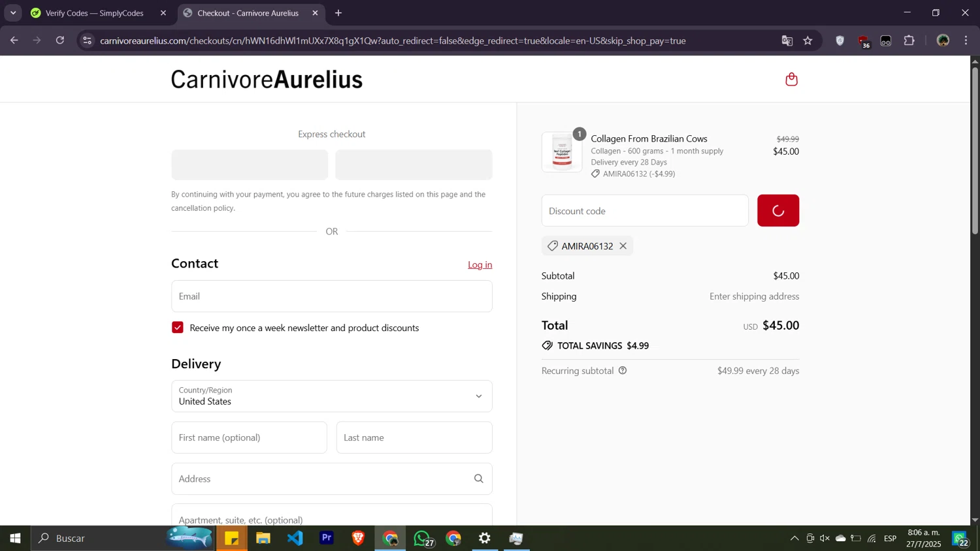Click the ESP language indicator

(890, 539)
